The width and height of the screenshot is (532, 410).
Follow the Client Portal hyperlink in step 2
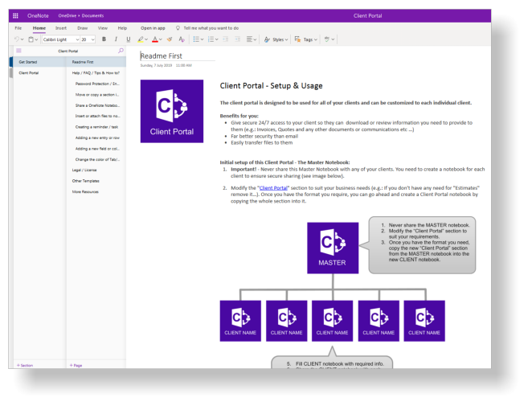(273, 188)
